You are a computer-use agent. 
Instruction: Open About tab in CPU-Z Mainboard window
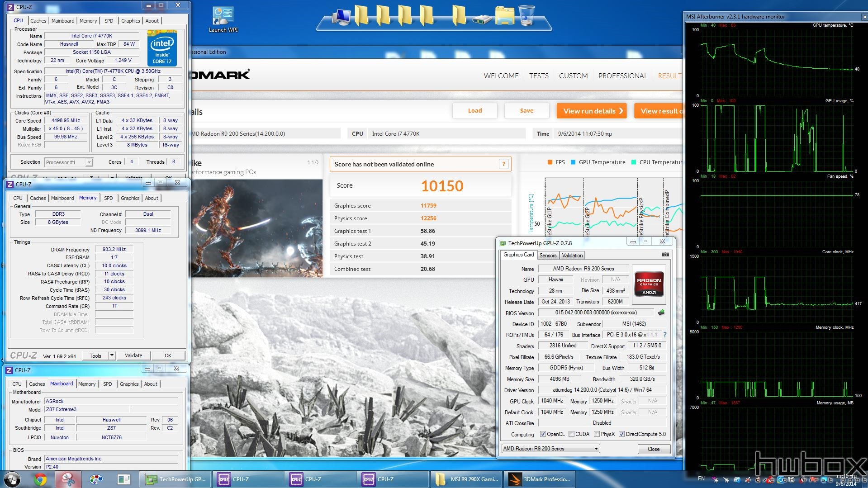click(x=151, y=384)
